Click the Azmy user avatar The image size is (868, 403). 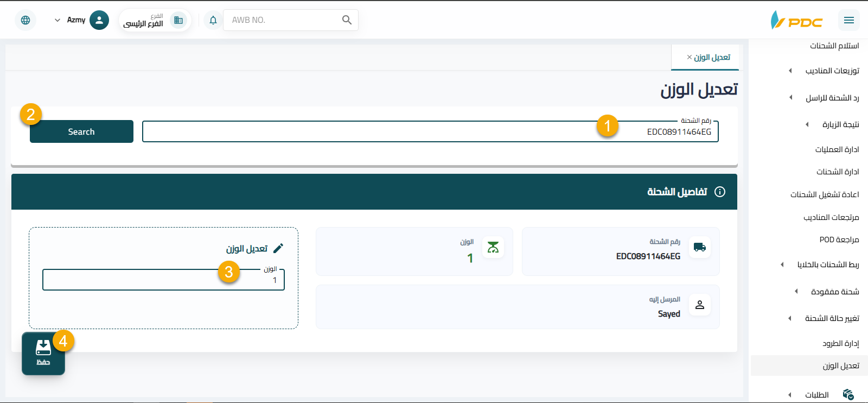point(99,20)
